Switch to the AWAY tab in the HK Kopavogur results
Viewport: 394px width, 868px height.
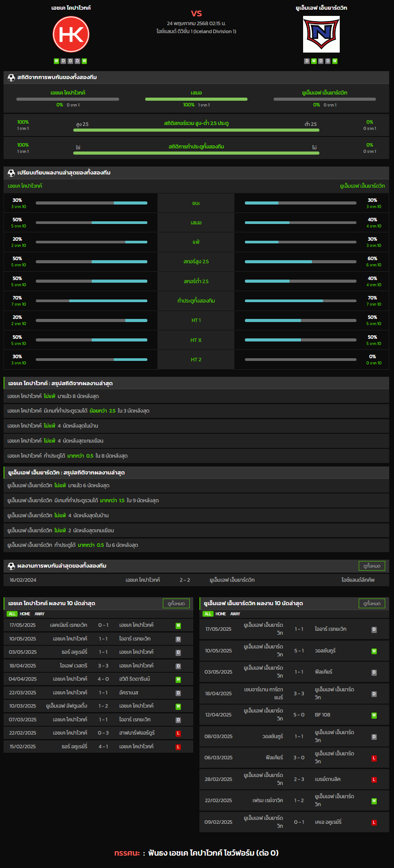(40, 614)
